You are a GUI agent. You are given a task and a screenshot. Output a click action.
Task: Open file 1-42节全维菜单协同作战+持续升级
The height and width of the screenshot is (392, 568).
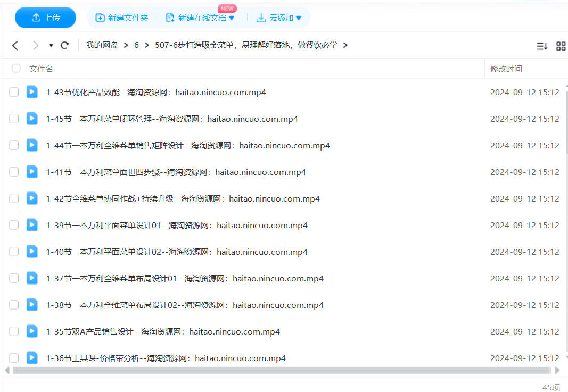(183, 199)
